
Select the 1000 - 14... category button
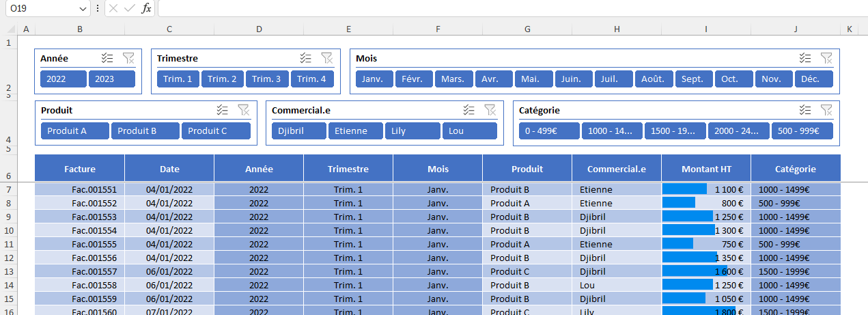612,131
